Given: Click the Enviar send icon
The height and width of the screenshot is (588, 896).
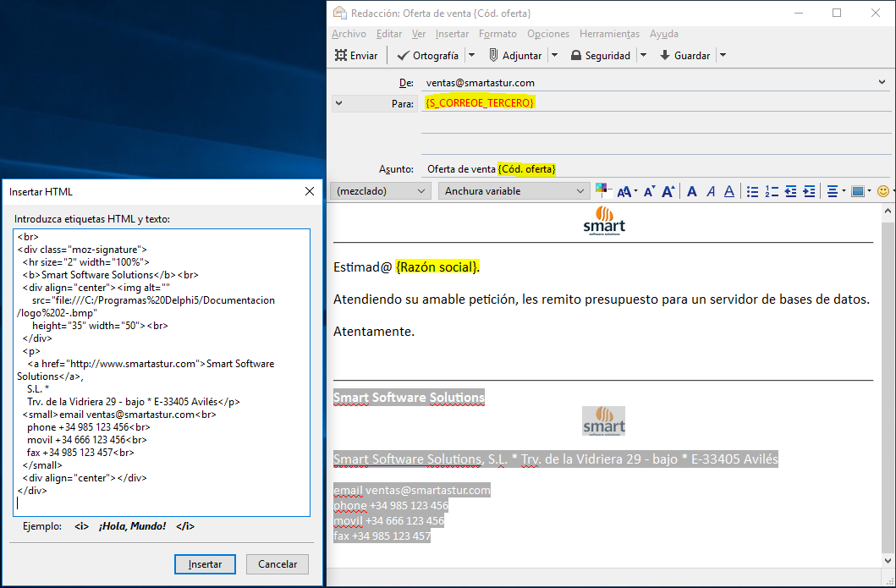Looking at the screenshot, I should (x=341, y=56).
